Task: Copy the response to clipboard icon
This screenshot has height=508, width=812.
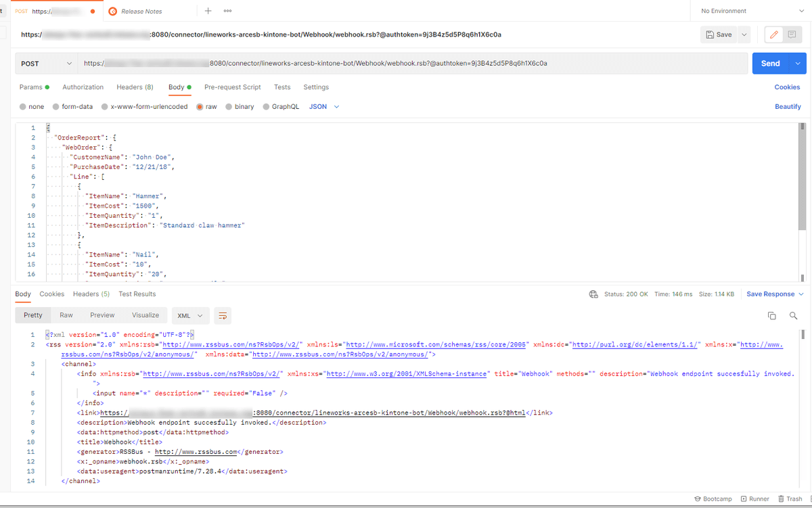Action: (x=772, y=316)
